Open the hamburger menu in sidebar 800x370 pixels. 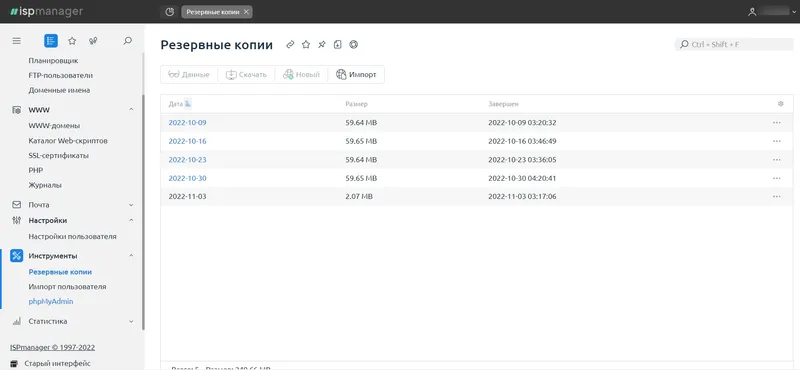pos(16,41)
